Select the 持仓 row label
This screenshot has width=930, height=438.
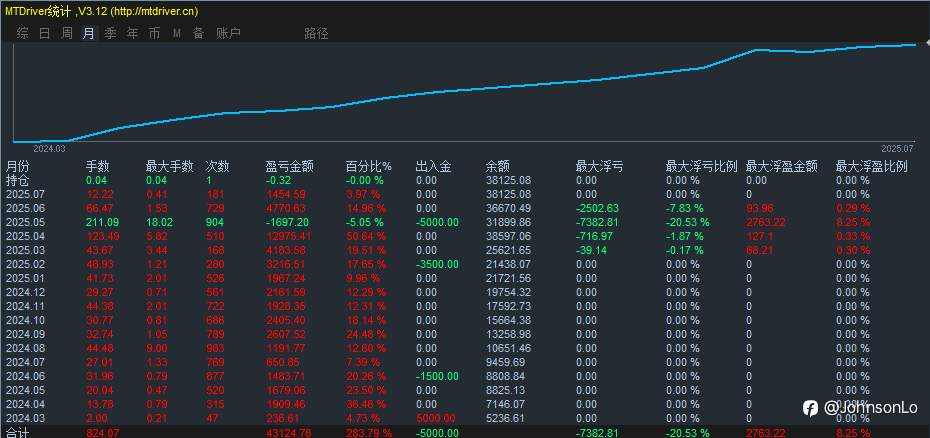(x=17, y=180)
